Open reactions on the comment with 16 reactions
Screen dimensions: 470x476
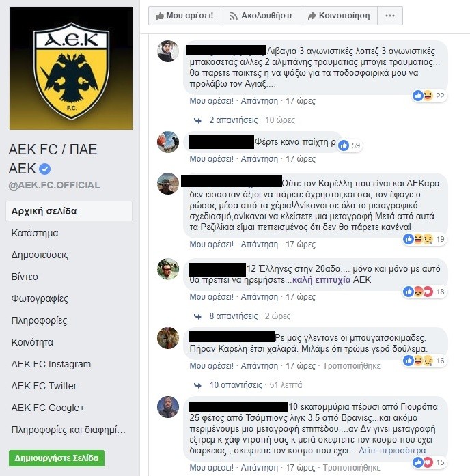[x=424, y=361]
